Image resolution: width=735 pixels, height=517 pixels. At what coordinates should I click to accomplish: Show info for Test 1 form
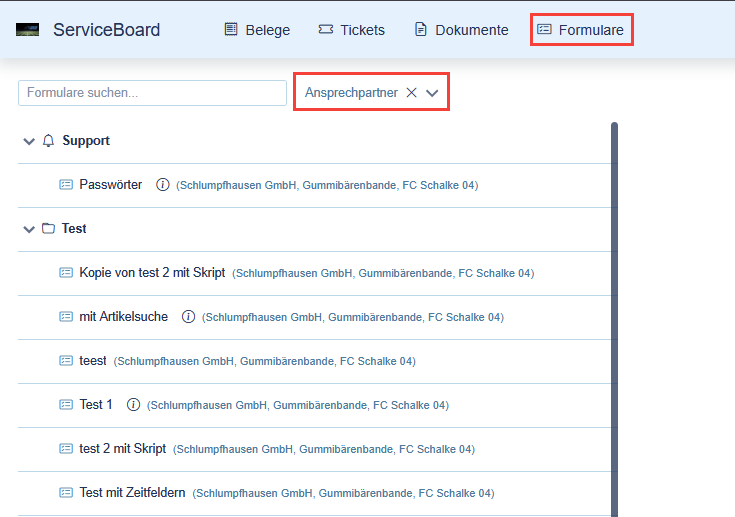(x=134, y=405)
